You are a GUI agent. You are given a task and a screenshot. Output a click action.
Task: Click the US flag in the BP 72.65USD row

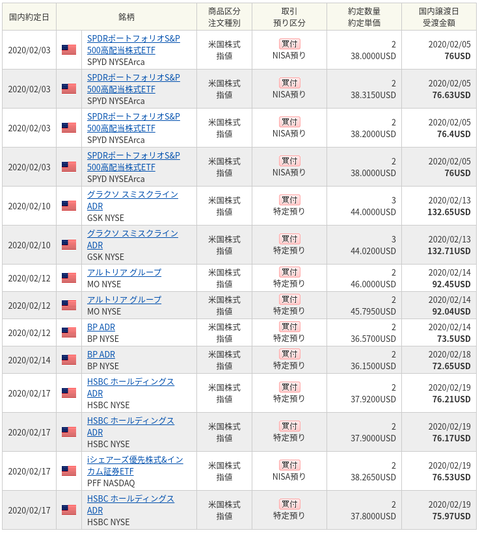pyautogui.click(x=69, y=360)
